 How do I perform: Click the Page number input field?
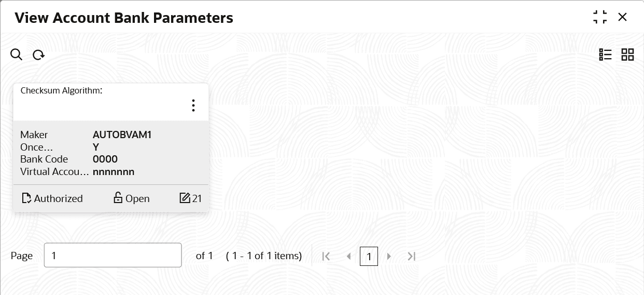tap(113, 256)
